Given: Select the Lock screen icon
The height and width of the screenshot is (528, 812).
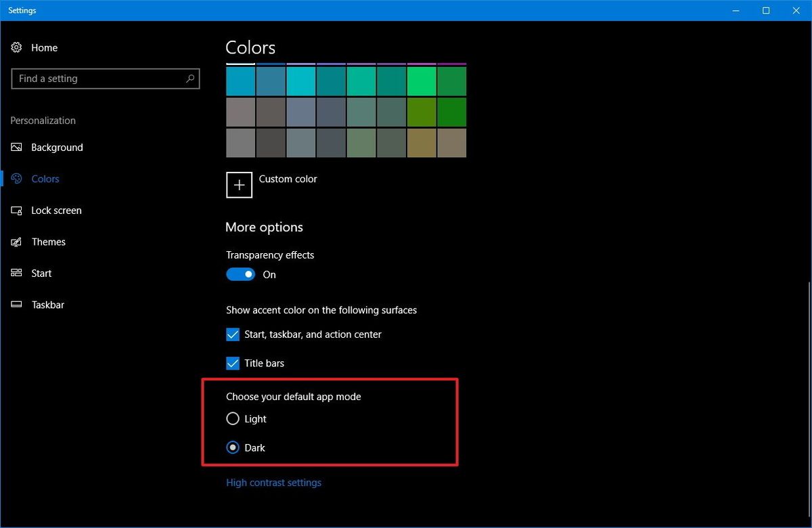Looking at the screenshot, I should 16,210.
